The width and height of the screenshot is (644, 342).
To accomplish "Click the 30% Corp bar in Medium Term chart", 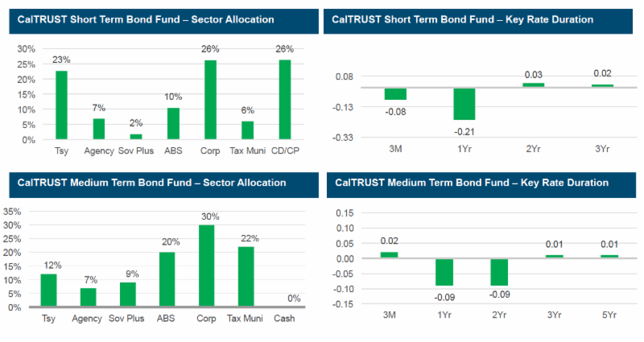I will (x=205, y=266).
